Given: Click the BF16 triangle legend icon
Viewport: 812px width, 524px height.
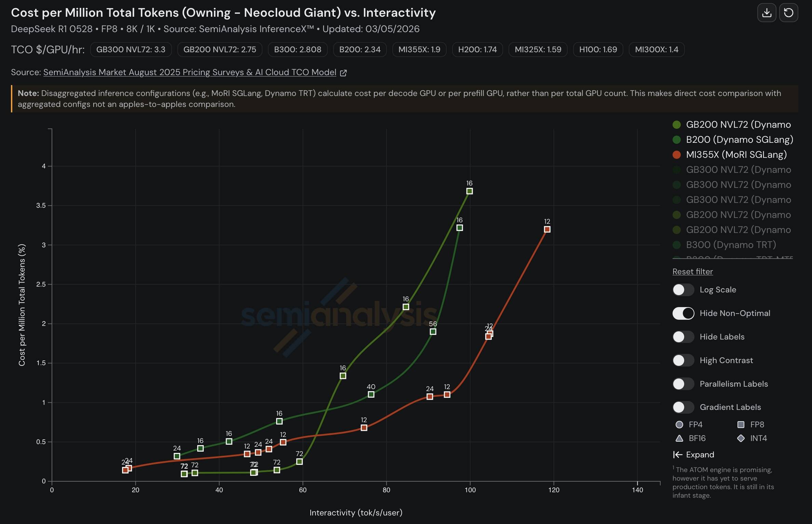Looking at the screenshot, I should click(x=679, y=438).
